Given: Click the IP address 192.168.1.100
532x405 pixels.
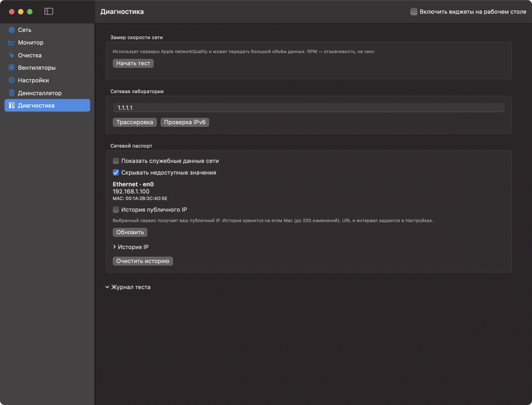Looking at the screenshot, I should pyautogui.click(x=131, y=191).
